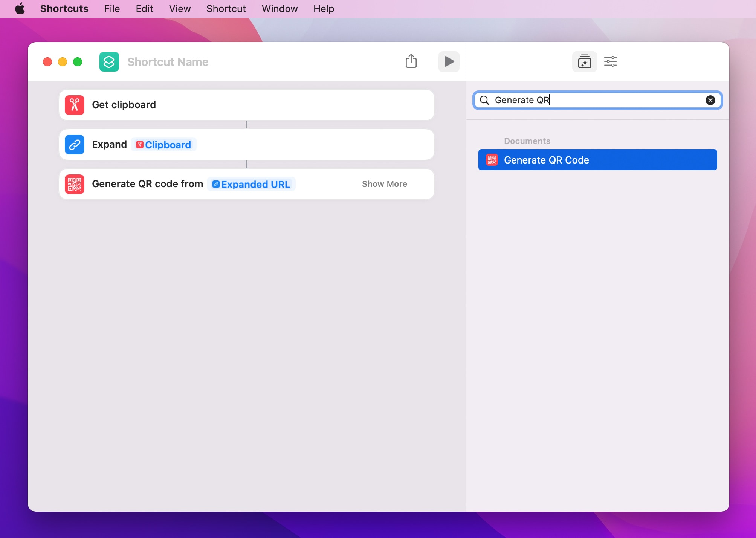Screen dimensions: 756x538
Task: Open the View menu
Action: (180, 9)
